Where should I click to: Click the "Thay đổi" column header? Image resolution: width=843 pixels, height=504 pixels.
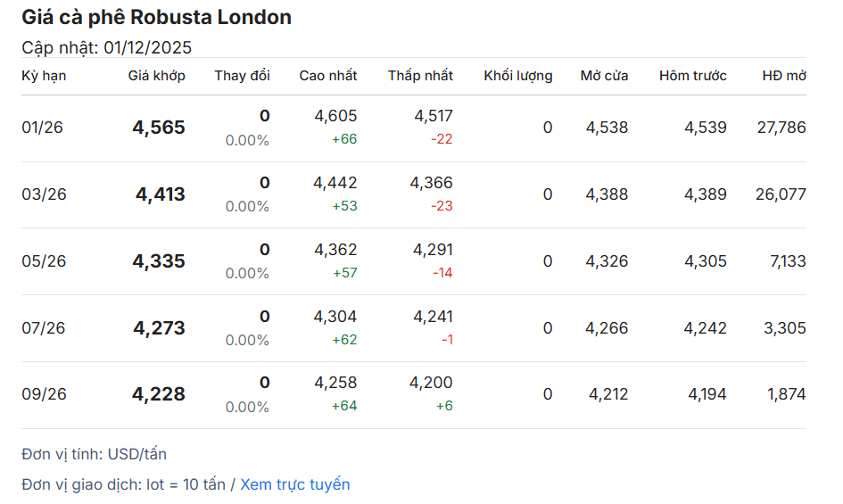[242, 76]
